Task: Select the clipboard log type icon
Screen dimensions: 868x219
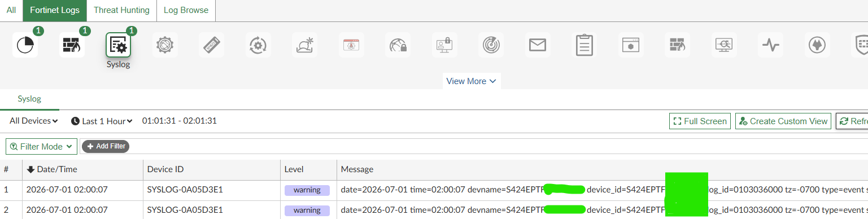Action: [x=585, y=45]
